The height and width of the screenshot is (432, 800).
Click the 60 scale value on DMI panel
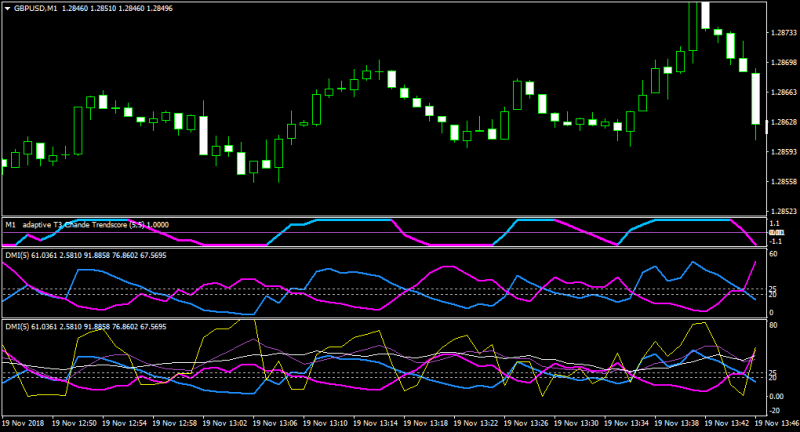[x=773, y=254]
